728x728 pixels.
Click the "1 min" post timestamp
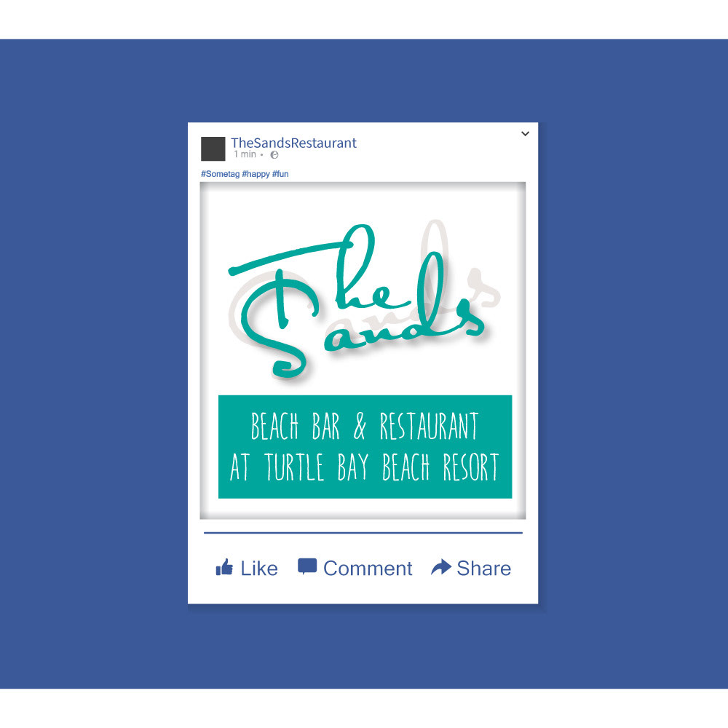tap(245, 154)
